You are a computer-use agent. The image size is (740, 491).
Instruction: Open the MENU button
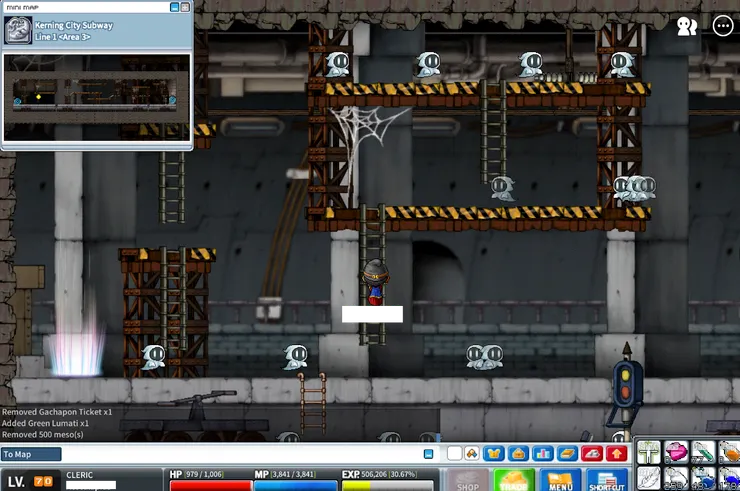[560, 480]
